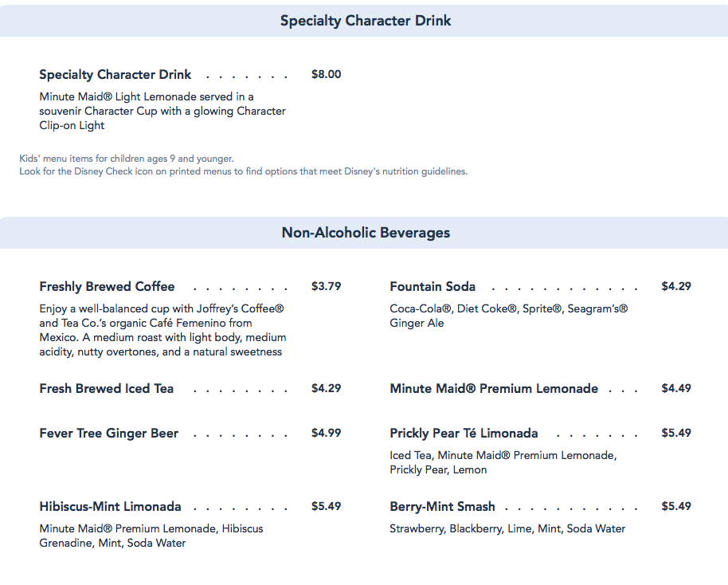The image size is (728, 585).
Task: Select the Prickly Pear Té Limonada item
Action: click(464, 434)
